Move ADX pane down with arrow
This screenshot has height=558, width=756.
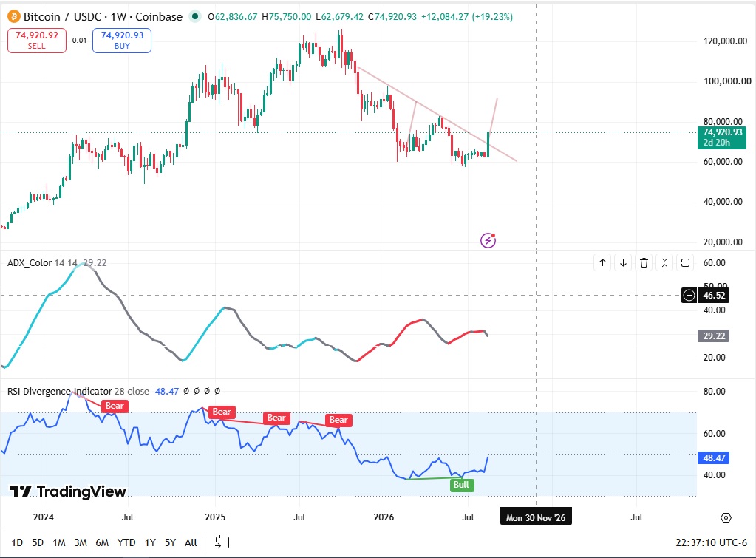(624, 263)
